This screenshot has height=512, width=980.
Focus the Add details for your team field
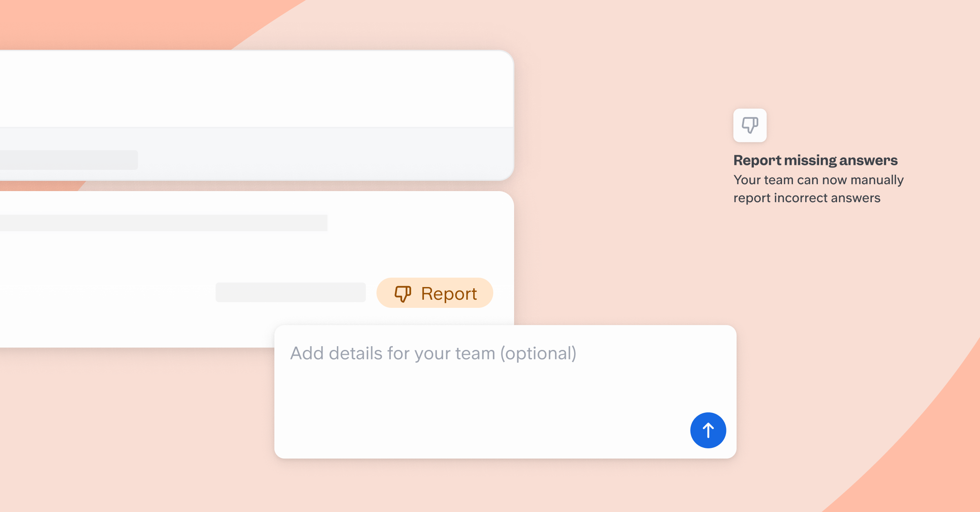505,392
